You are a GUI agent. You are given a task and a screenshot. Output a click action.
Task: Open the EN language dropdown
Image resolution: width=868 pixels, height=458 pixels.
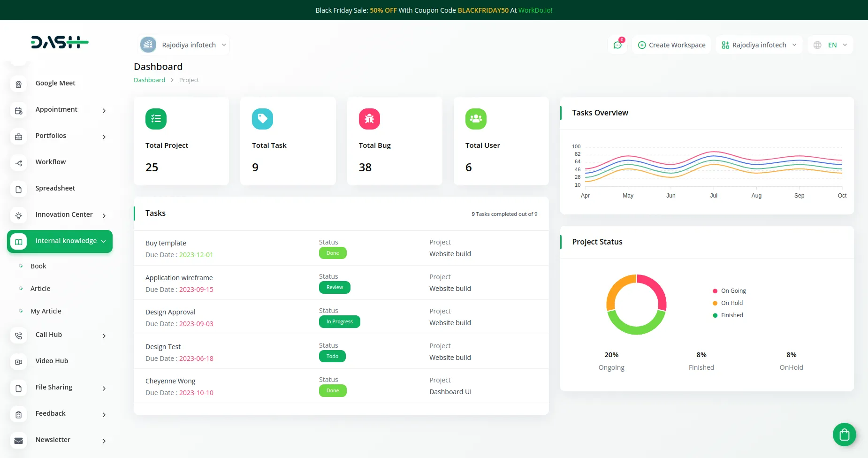coord(830,45)
